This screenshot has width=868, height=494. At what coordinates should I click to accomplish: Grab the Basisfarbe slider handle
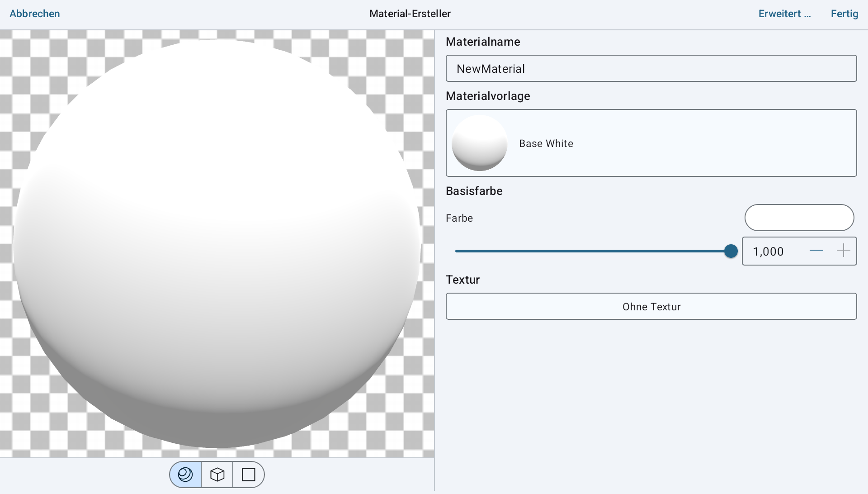(731, 251)
